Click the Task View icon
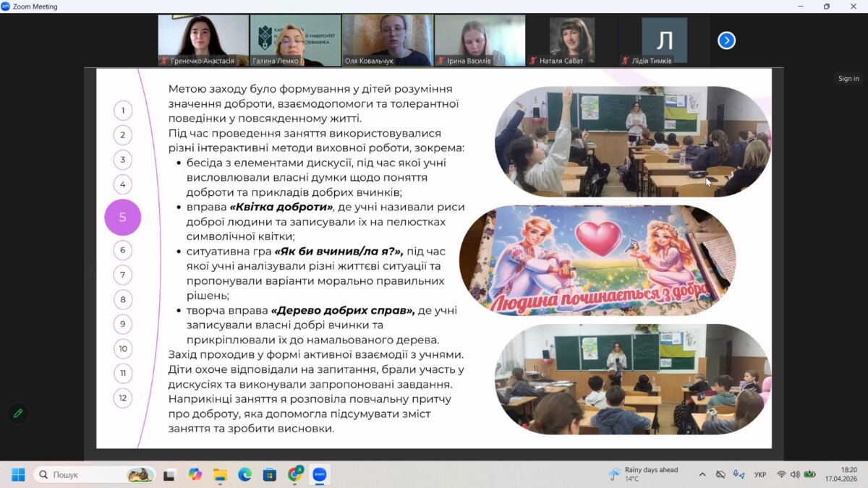The width and height of the screenshot is (868, 488). click(x=169, y=475)
